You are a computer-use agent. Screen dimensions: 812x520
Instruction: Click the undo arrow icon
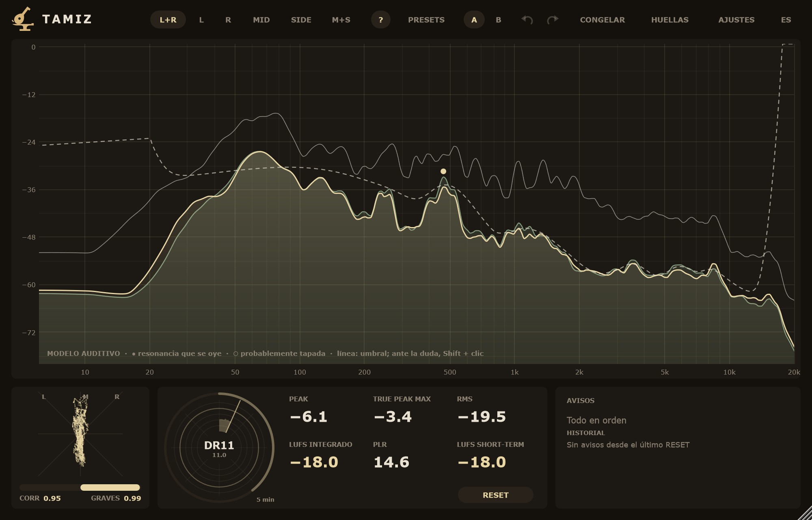527,19
